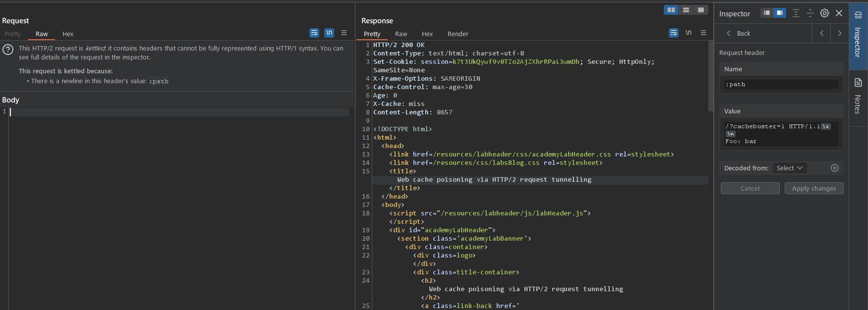
Task: Click the kettled request help question-mark icon
Action: (x=8, y=50)
